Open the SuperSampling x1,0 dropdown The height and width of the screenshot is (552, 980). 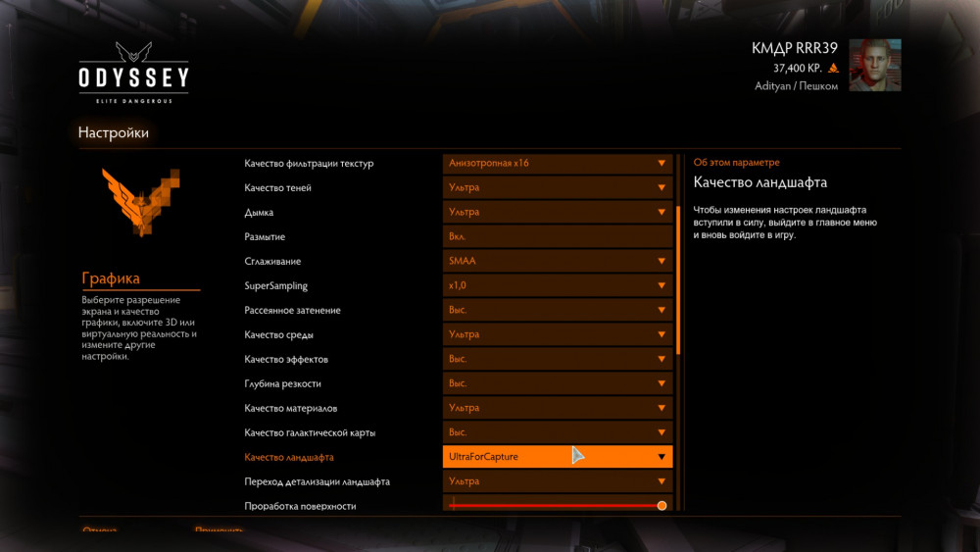(x=558, y=285)
